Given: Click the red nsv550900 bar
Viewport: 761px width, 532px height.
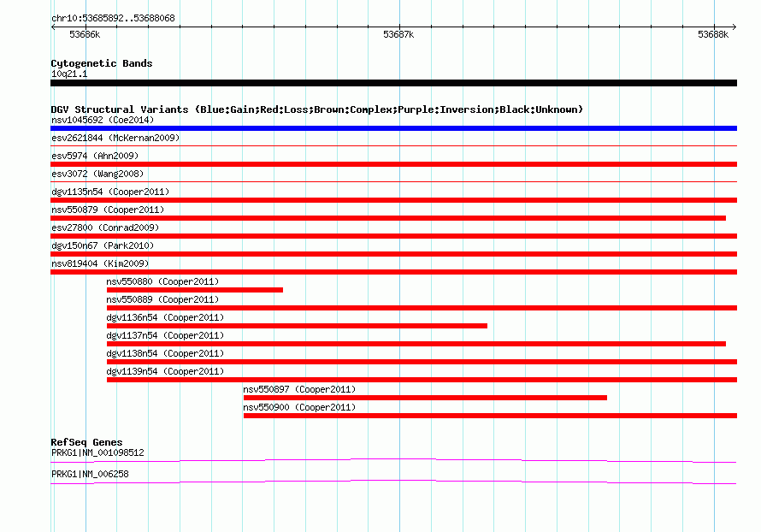Looking at the screenshot, I should [x=490, y=416].
